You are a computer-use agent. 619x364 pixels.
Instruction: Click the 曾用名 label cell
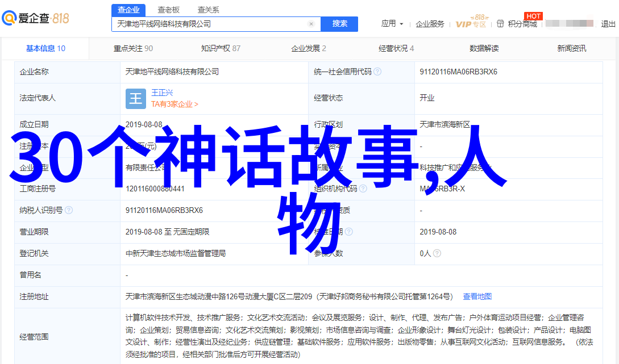click(x=67, y=275)
